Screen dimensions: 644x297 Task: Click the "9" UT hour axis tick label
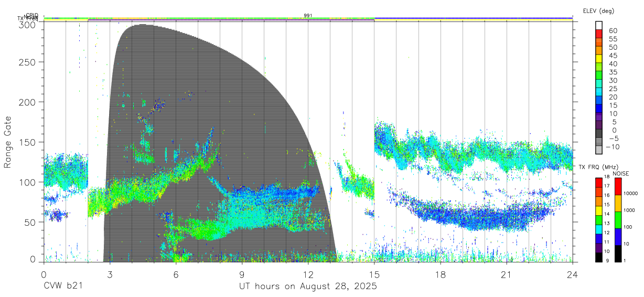pos(242,274)
